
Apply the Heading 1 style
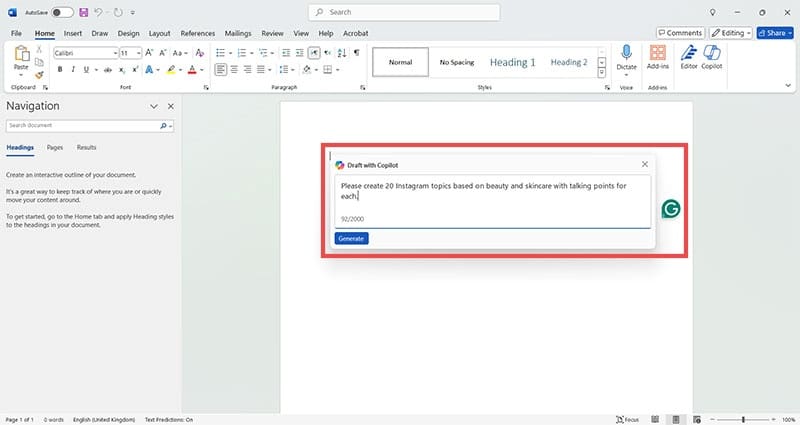513,62
